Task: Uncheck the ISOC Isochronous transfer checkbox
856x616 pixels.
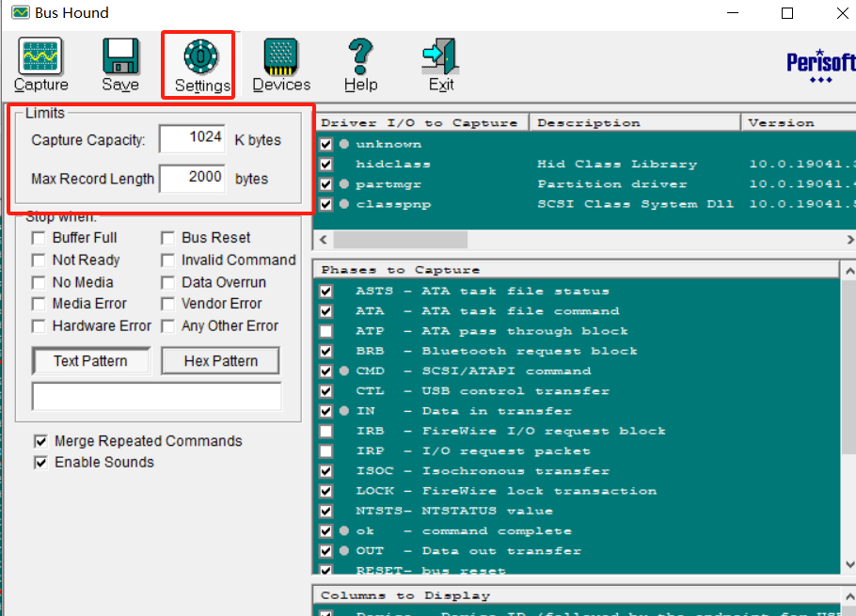Action: click(325, 471)
